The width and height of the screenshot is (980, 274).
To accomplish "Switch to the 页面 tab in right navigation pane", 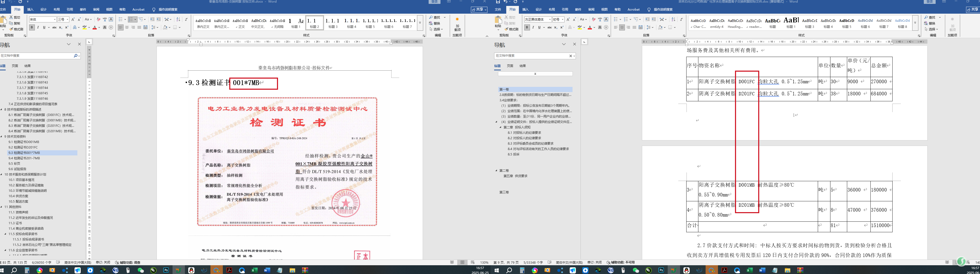I will (510, 66).
